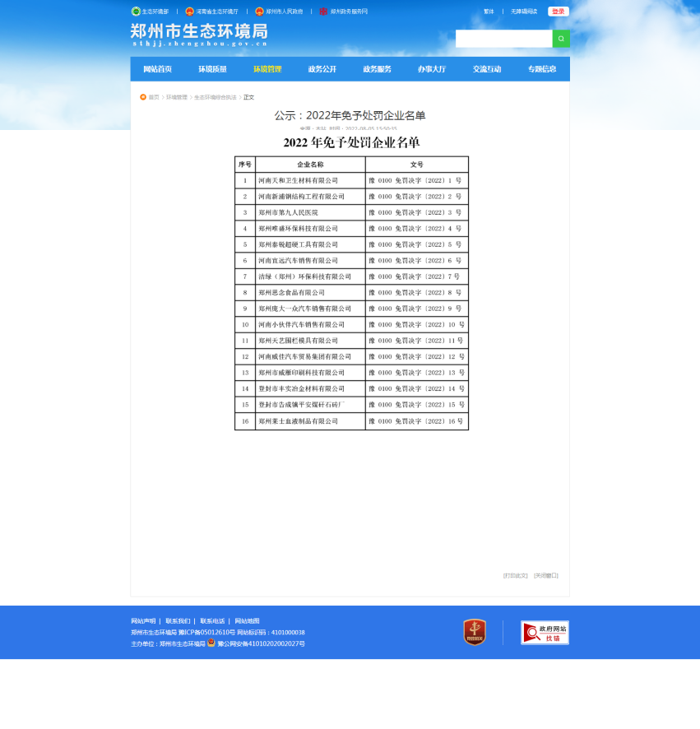This screenshot has width=700, height=729.
Task: Click the 郑州市威雁印刷科技有限公司 cell
Action: [x=310, y=373]
